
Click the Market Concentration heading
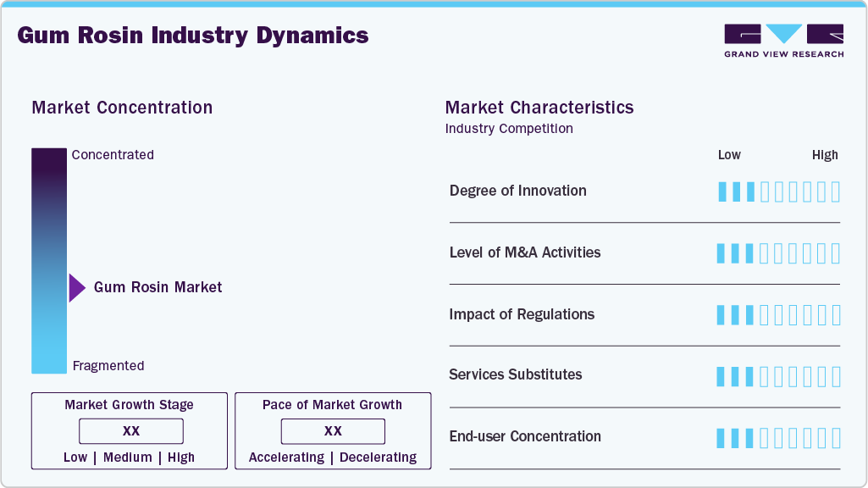122,108
